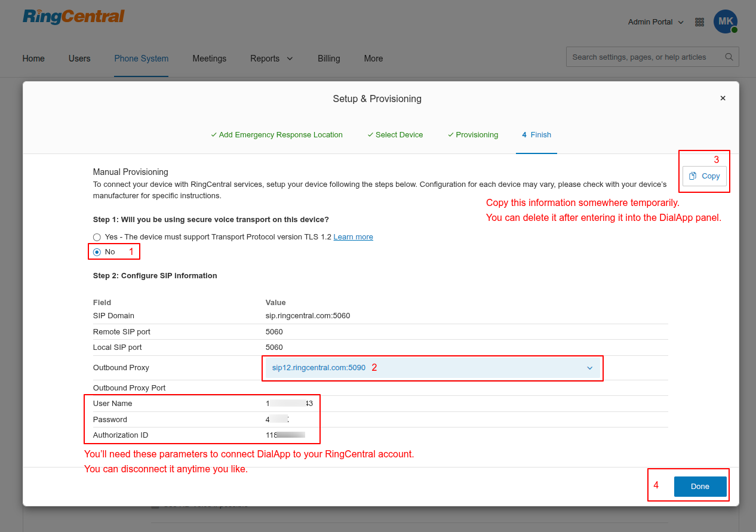Click the Copy button
Viewport: 756px width, 532px height.
705,176
